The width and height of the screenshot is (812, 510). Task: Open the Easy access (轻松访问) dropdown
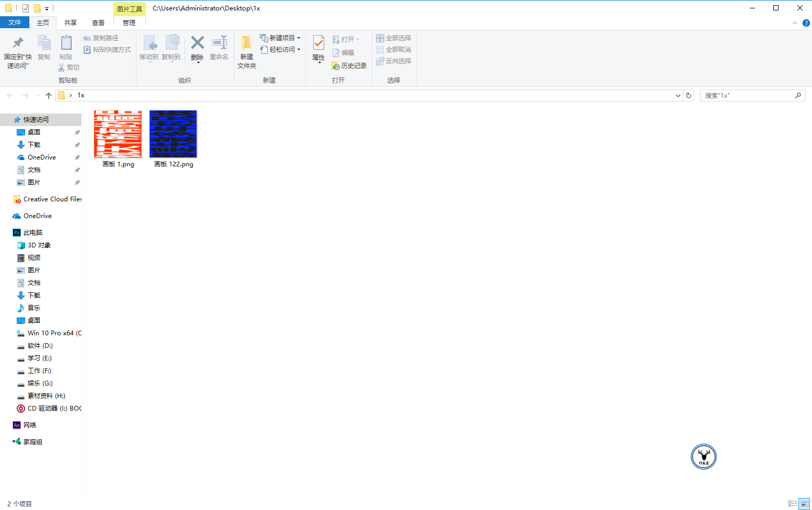pyautogui.click(x=280, y=50)
